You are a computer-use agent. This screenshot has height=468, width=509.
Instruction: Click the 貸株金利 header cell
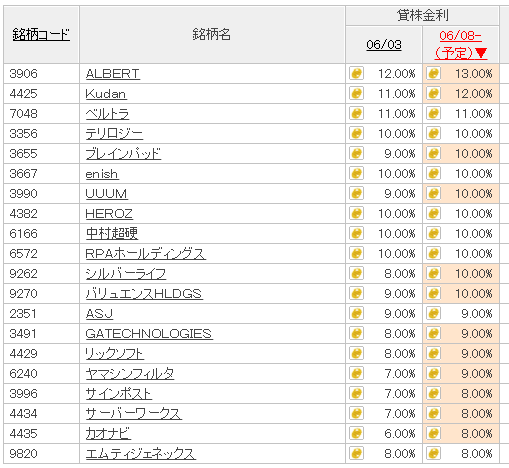click(x=422, y=15)
